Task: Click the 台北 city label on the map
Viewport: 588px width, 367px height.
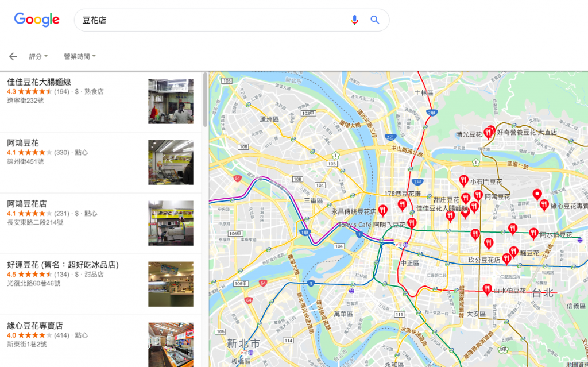Action: pos(543,293)
